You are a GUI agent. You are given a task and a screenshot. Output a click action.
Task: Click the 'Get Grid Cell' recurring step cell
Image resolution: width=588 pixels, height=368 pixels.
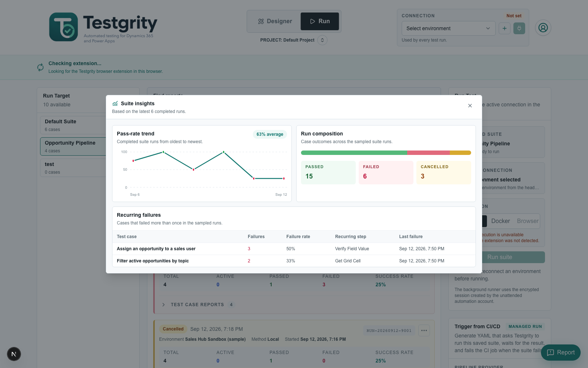pyautogui.click(x=348, y=261)
